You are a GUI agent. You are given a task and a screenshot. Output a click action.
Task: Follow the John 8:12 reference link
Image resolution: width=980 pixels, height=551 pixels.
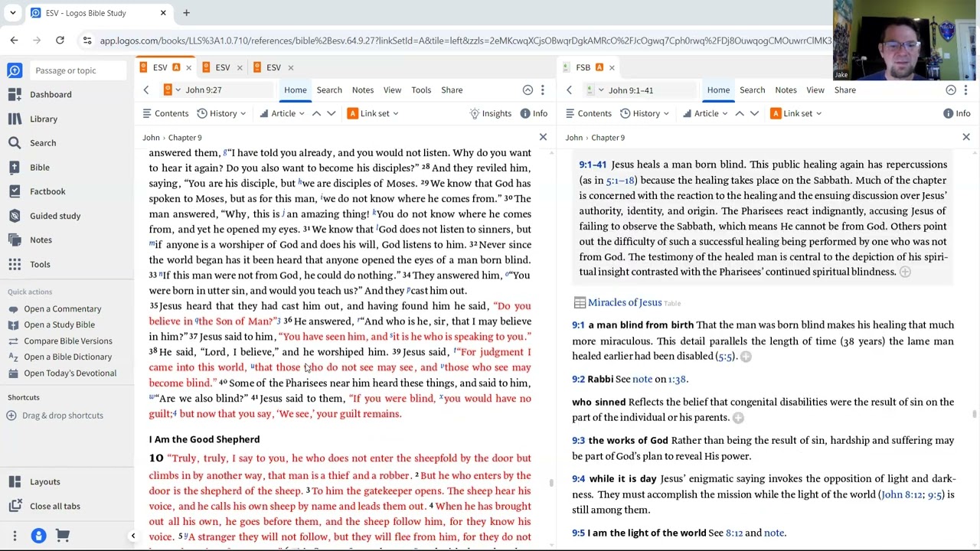(902, 494)
